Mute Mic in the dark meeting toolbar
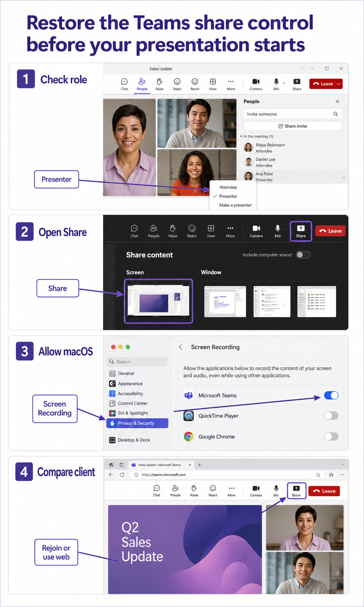 click(x=277, y=231)
